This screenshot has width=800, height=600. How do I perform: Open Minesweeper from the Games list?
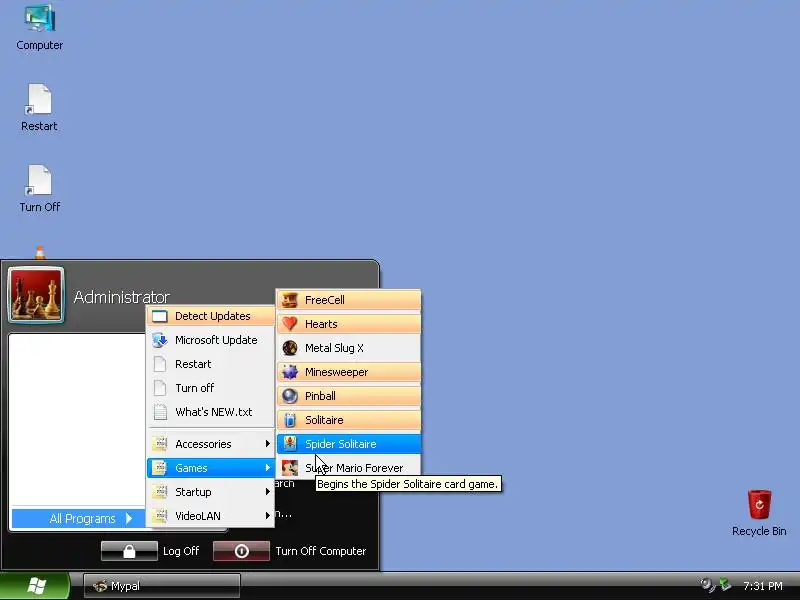[x=349, y=372]
